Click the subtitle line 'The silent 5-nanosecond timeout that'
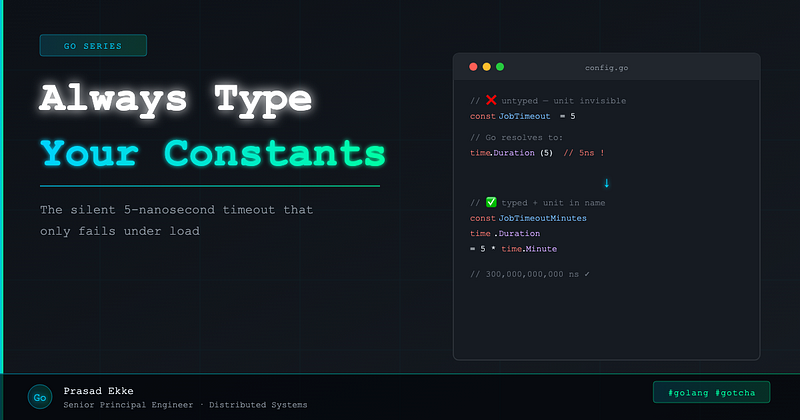Viewport: 800px width, 420px height. (x=177, y=210)
